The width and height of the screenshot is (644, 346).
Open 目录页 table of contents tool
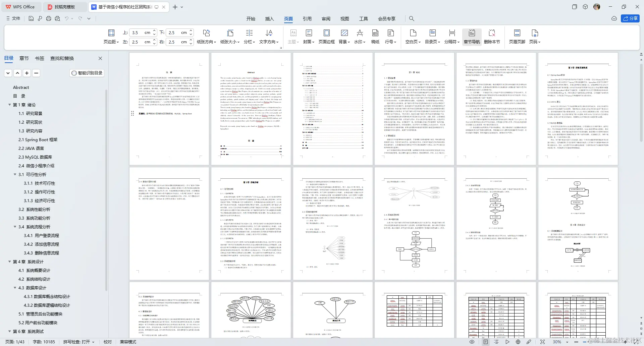432,37
